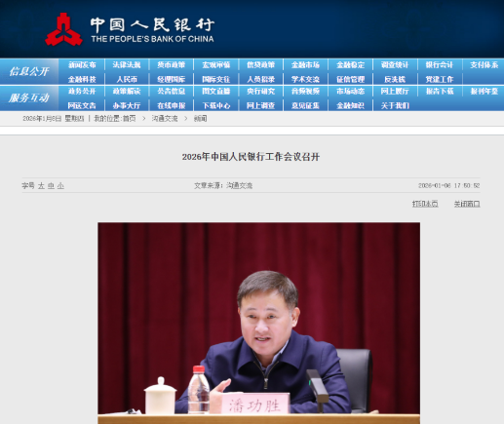504x424 pixels.
Task: Select 关于我们 in navigation
Action: click(395, 105)
